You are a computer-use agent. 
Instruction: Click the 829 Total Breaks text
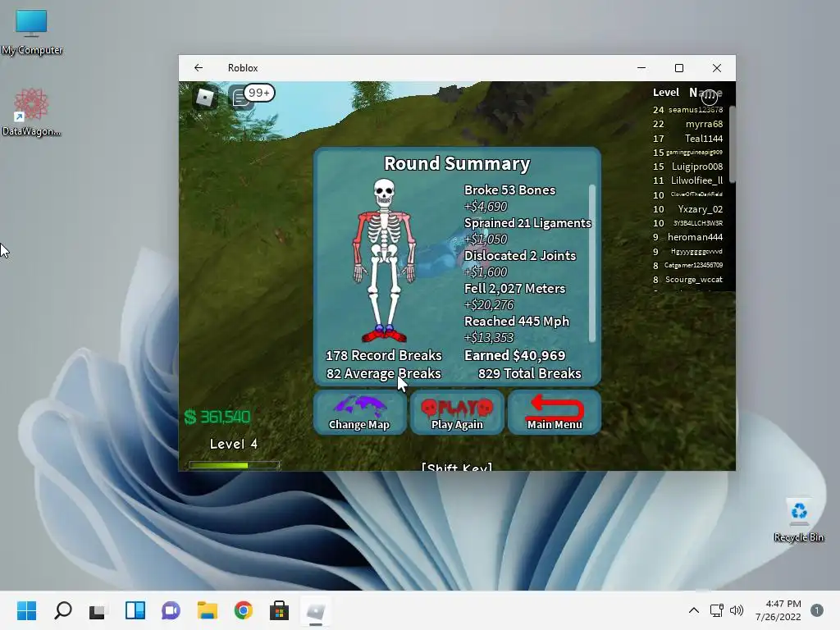(529, 373)
